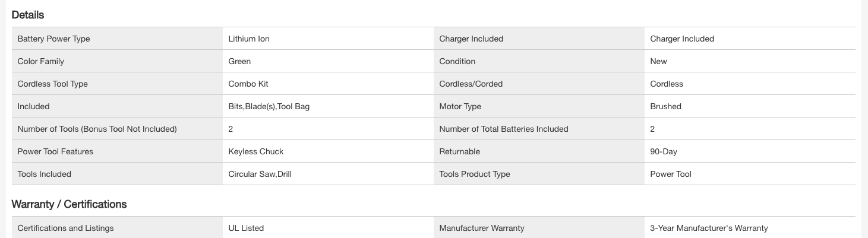Click the Green color family value
Screen dimensions: 868x238
click(x=239, y=61)
